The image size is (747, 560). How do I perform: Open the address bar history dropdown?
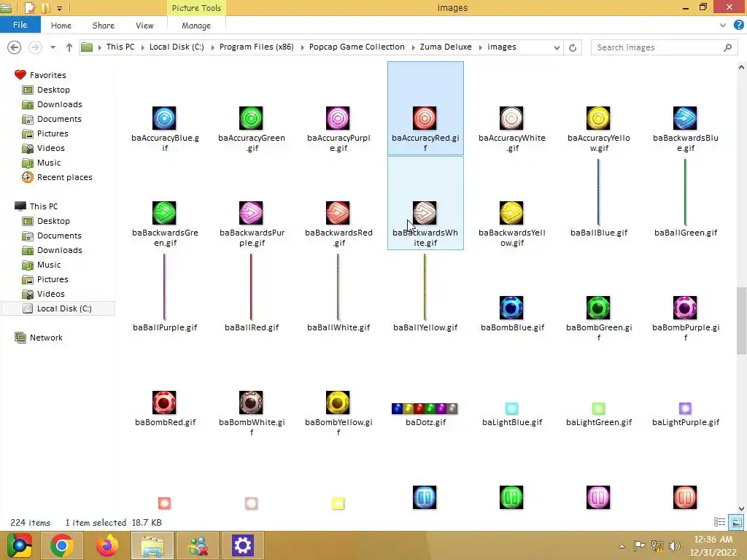[557, 47]
